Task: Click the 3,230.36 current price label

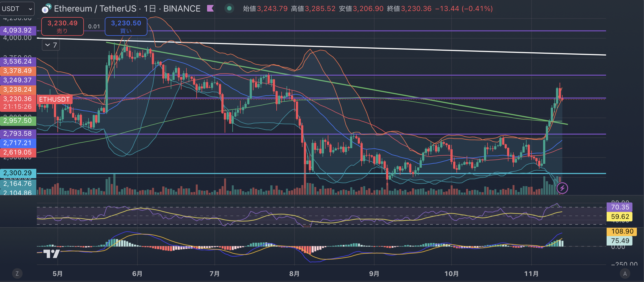Action: pos(18,99)
